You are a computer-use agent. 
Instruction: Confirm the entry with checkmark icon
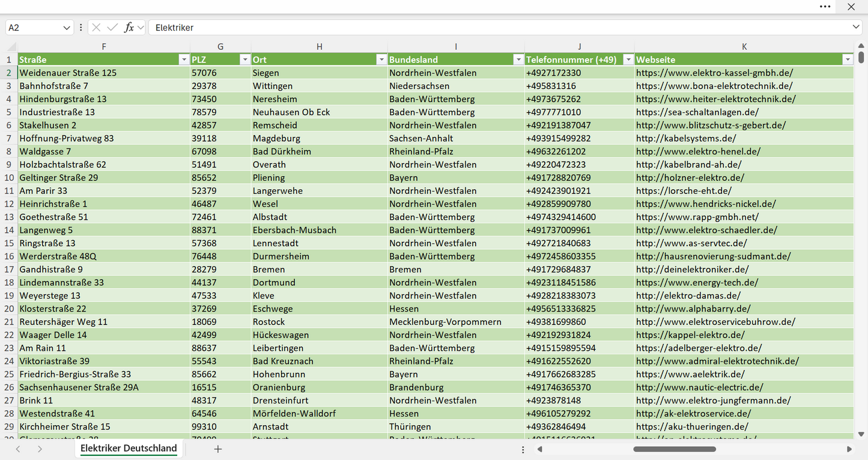click(112, 28)
